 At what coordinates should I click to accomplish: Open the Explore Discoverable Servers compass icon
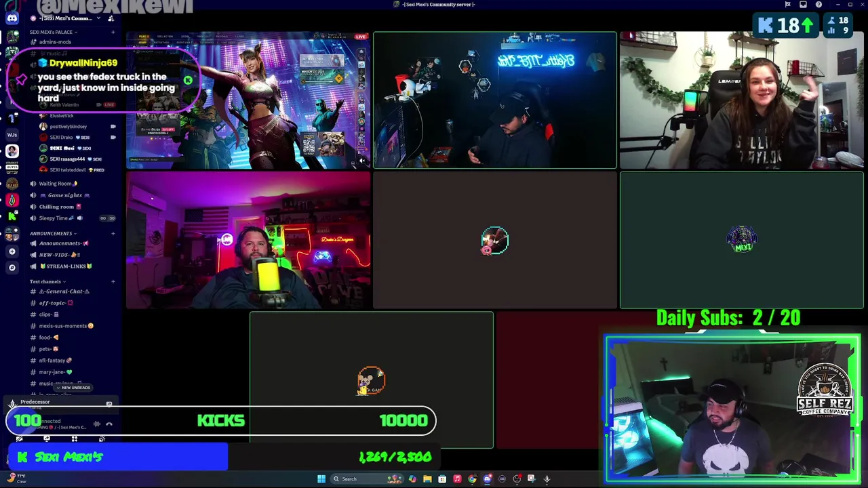click(x=12, y=268)
